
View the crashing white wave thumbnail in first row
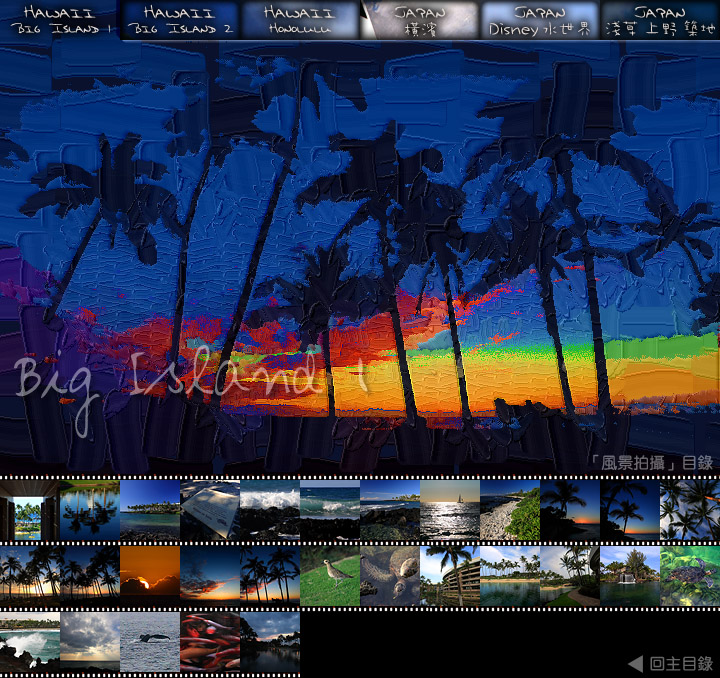click(x=270, y=510)
